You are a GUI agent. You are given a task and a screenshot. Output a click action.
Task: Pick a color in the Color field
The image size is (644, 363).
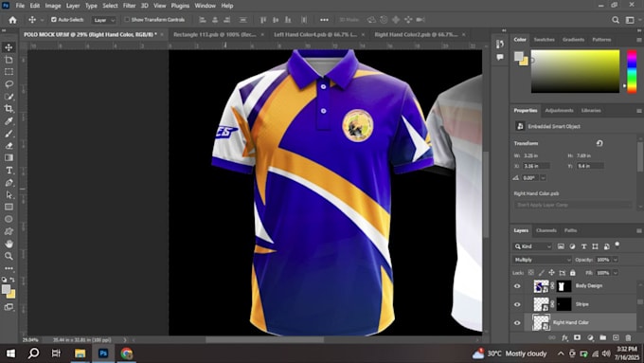click(x=575, y=71)
